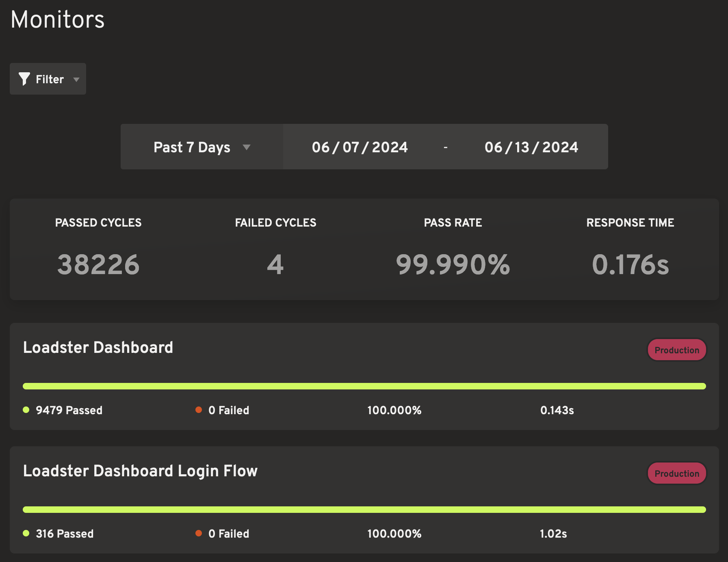Screen dimensions: 728x562
Task: Click the end date field showing 06/13/2024
Action: point(531,147)
